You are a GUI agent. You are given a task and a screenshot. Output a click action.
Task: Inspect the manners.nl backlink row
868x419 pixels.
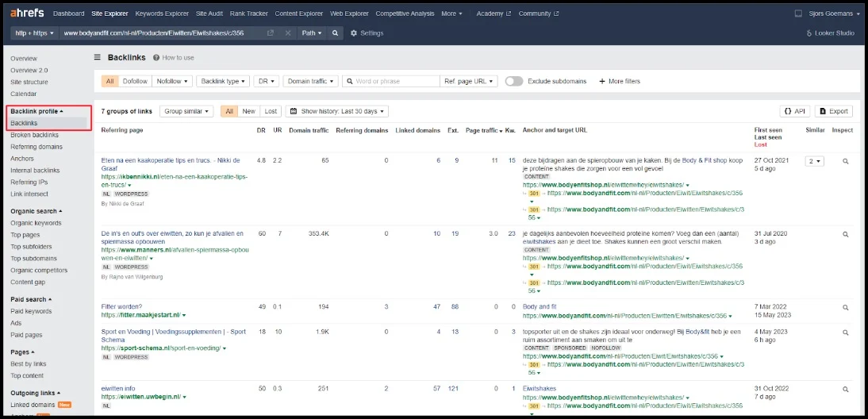[x=845, y=234]
